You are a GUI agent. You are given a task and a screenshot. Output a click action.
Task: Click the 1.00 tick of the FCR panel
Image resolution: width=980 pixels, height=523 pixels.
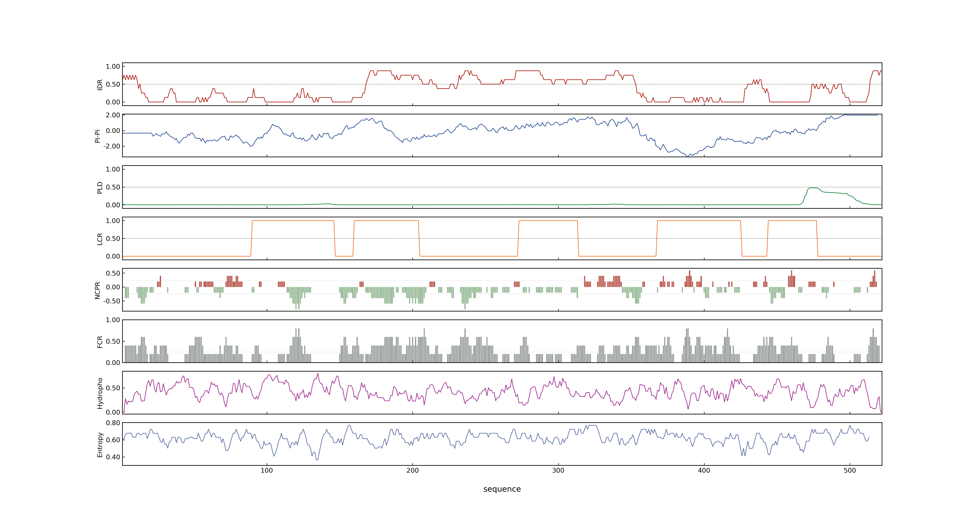pos(113,320)
